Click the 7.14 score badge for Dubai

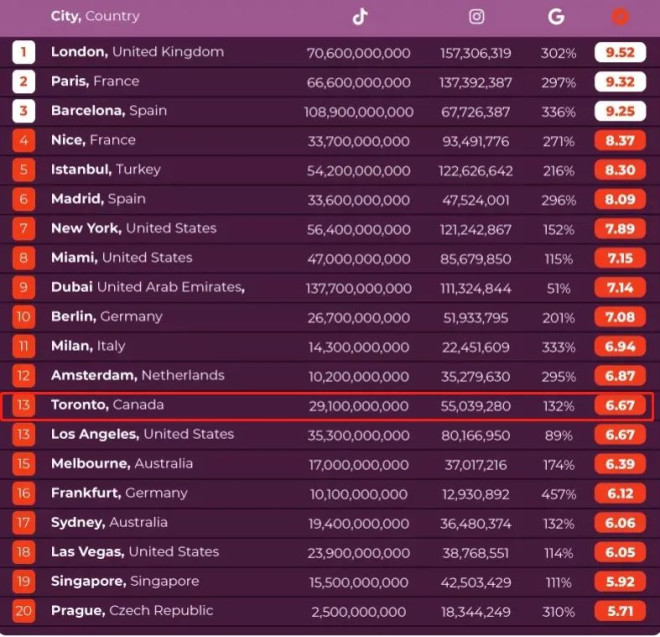pos(620,288)
